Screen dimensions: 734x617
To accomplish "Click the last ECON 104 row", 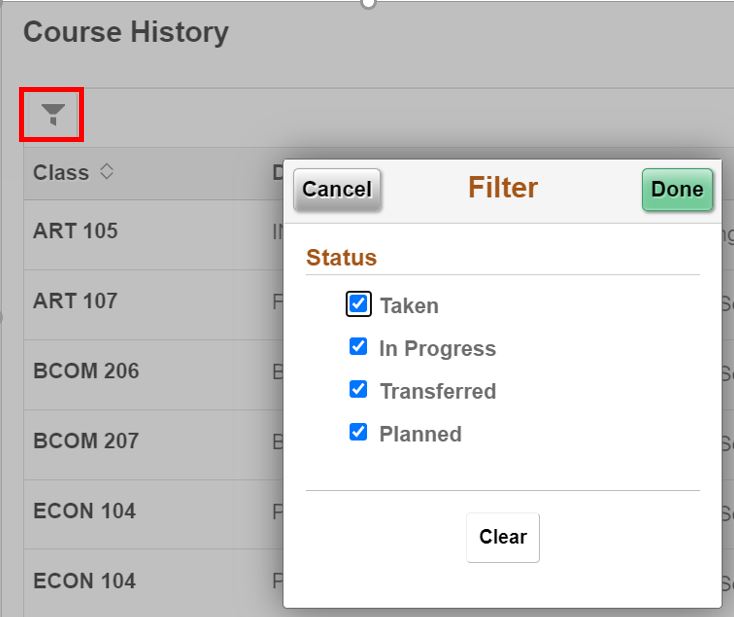I will (84, 581).
